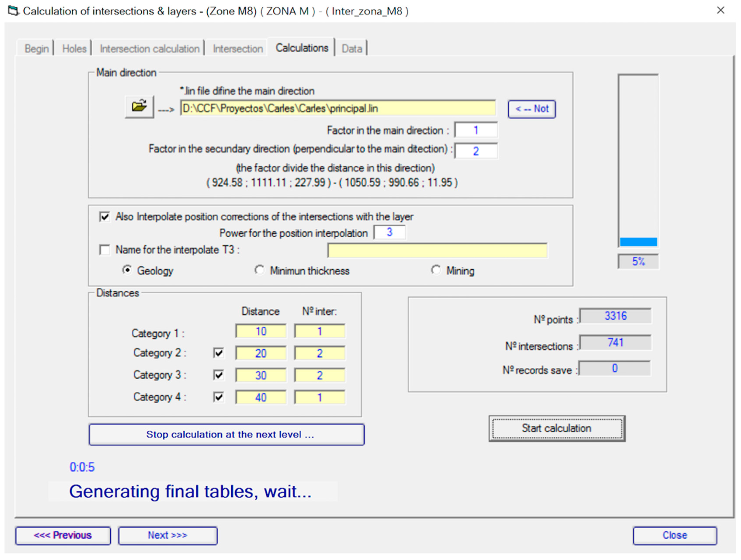Enable 'Name for the interpolate T3' checkbox

pyautogui.click(x=104, y=250)
